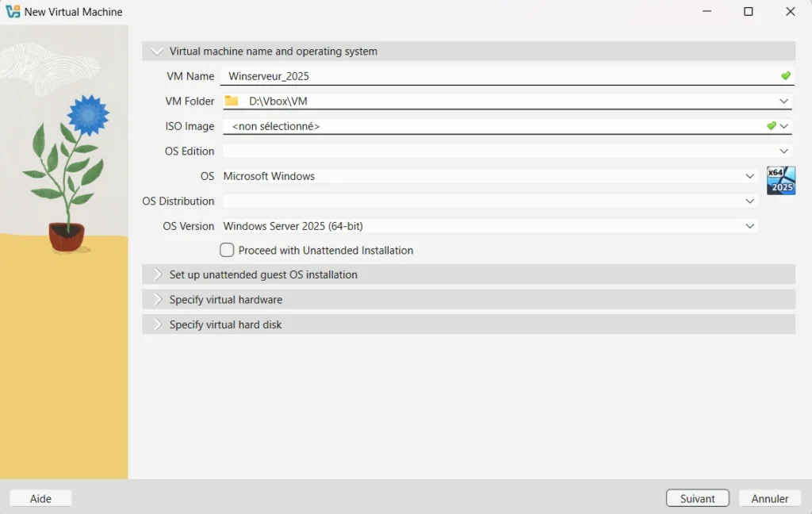812x514 pixels.
Task: Expand Set up unattended guest OS installation
Action: click(469, 274)
